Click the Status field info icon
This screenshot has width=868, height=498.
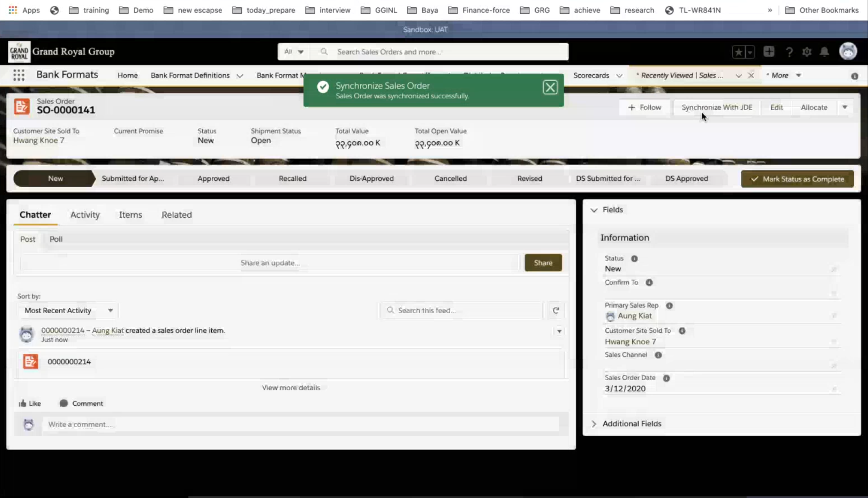click(x=634, y=258)
